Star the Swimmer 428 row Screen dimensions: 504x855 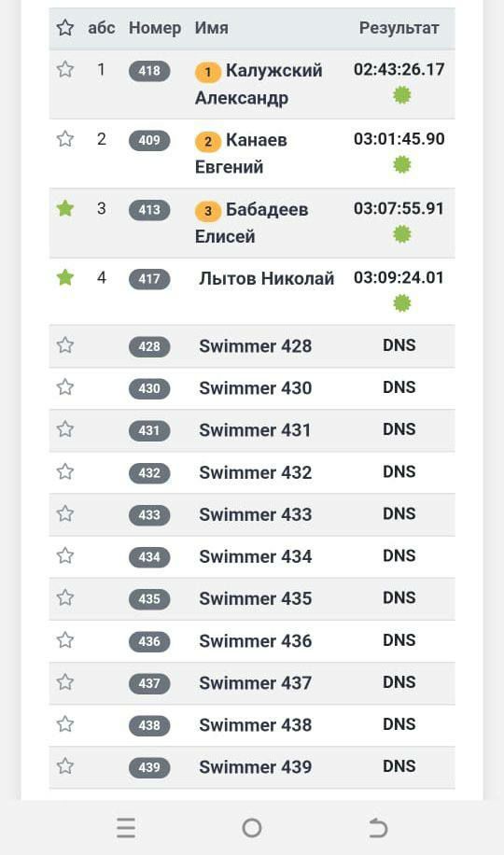tap(65, 345)
